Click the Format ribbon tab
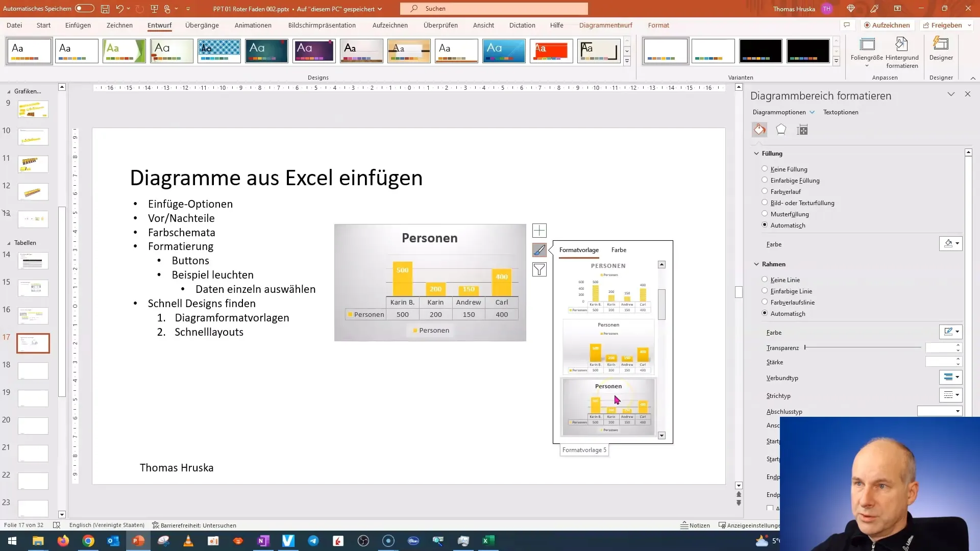 (658, 25)
